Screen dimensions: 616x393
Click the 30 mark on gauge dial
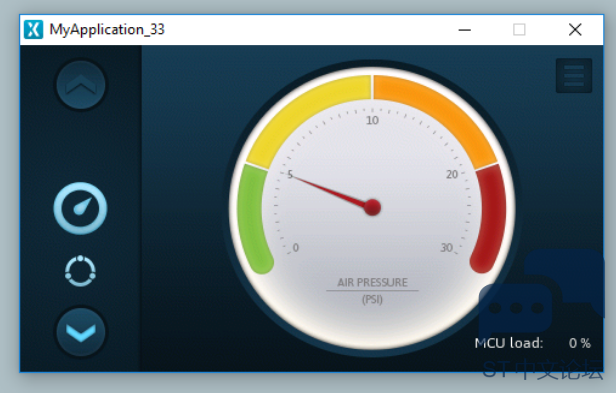pos(447,248)
